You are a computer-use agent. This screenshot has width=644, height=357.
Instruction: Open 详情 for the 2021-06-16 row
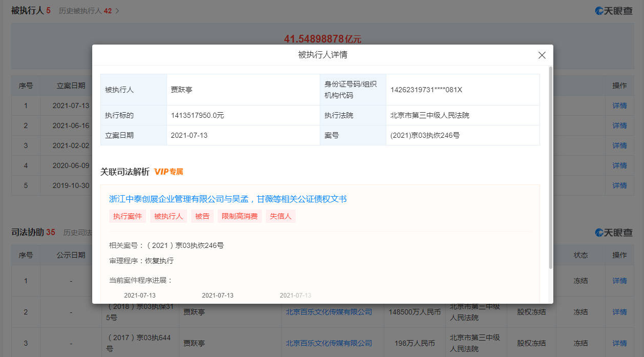click(x=619, y=125)
